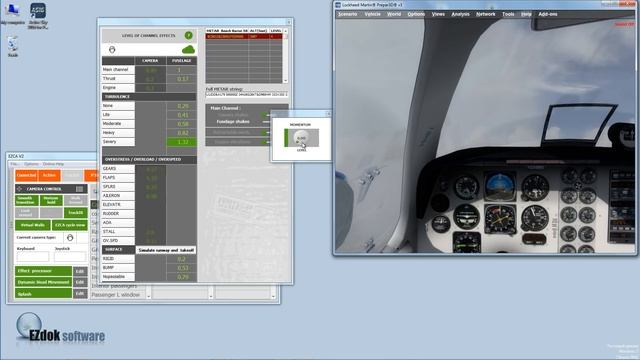Open Add-ons menu in Prepar3D

[x=548, y=14]
